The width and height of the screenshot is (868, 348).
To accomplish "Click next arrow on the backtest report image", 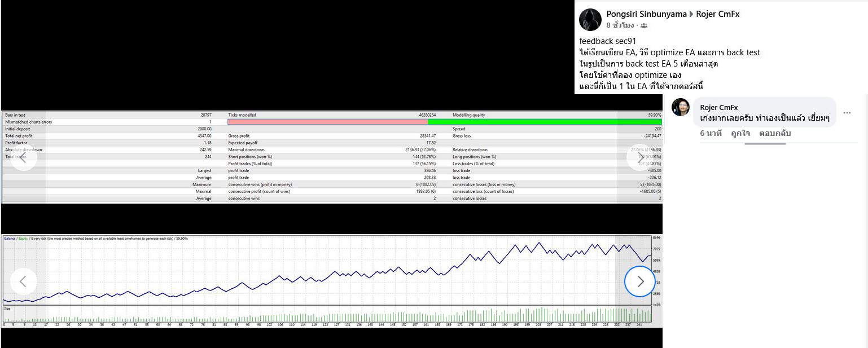I will pyautogui.click(x=640, y=157).
